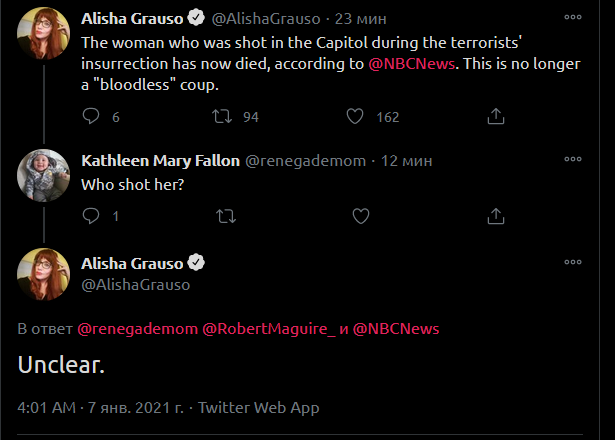This screenshot has height=440, width=615.
Task: Open @NBCNews mention in reply line
Action: point(396,328)
